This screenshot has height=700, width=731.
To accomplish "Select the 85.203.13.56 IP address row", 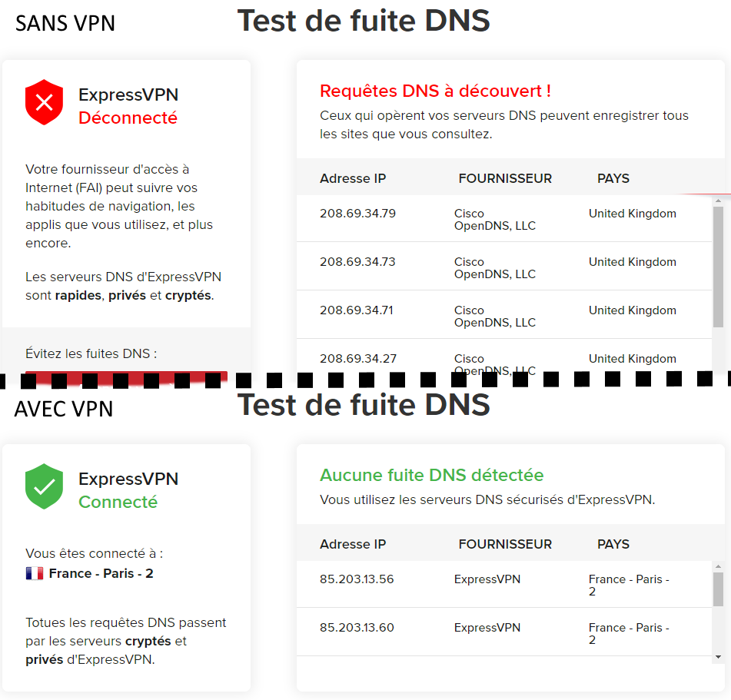I will [x=504, y=585].
